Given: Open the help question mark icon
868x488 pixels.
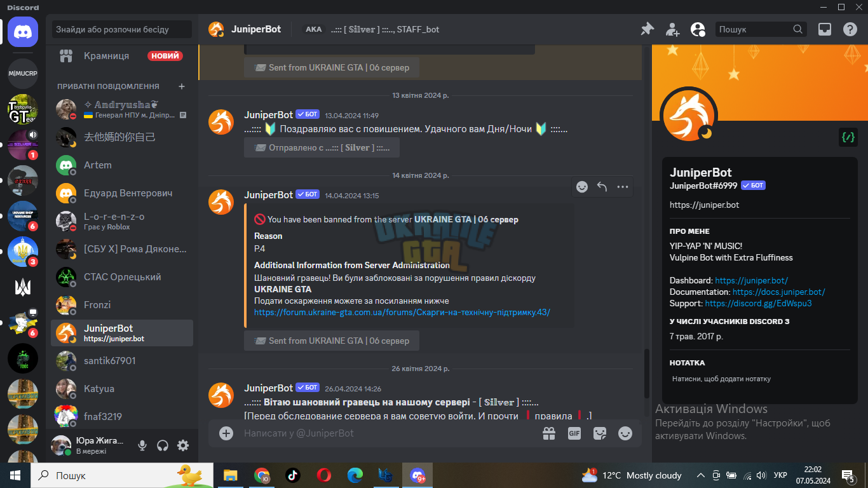Looking at the screenshot, I should pyautogui.click(x=850, y=29).
